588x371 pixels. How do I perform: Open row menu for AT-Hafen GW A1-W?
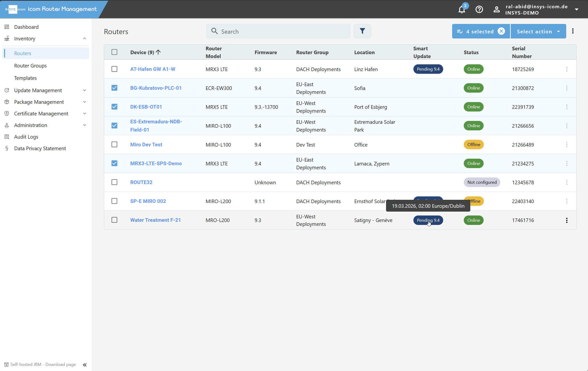coord(566,69)
